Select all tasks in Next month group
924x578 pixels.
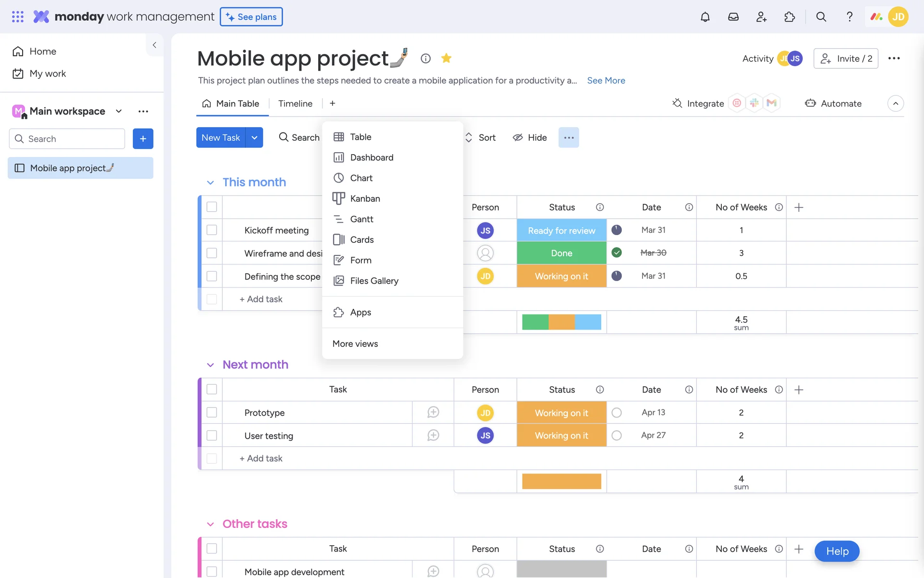click(x=212, y=390)
